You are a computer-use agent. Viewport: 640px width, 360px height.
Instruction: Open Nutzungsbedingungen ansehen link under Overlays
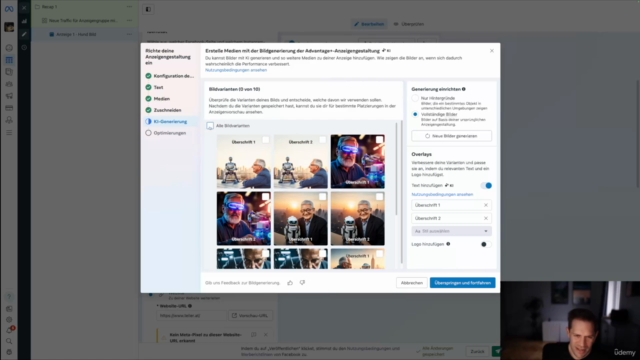pyautogui.click(x=442, y=195)
